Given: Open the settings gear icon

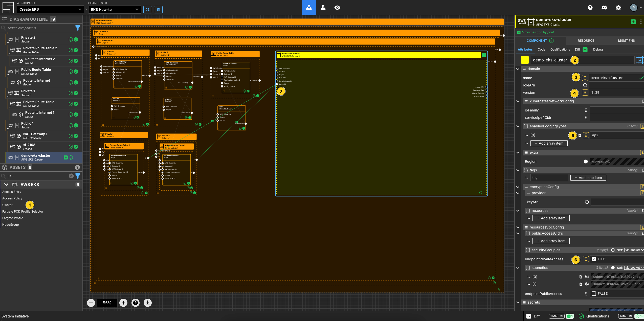Looking at the screenshot, I should (618, 8).
